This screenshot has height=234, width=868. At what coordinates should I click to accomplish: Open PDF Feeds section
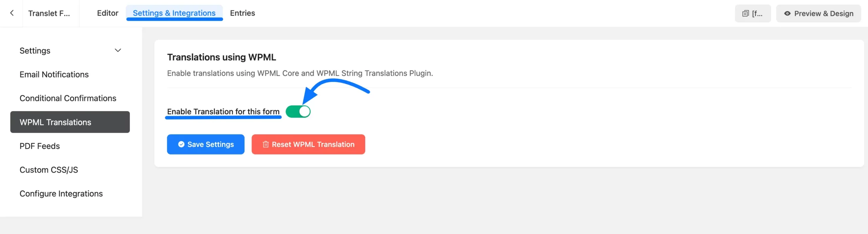pyautogui.click(x=40, y=146)
